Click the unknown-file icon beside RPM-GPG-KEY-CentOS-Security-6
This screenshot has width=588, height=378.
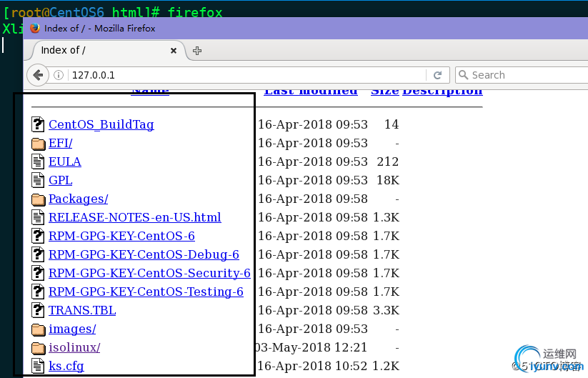(38, 273)
